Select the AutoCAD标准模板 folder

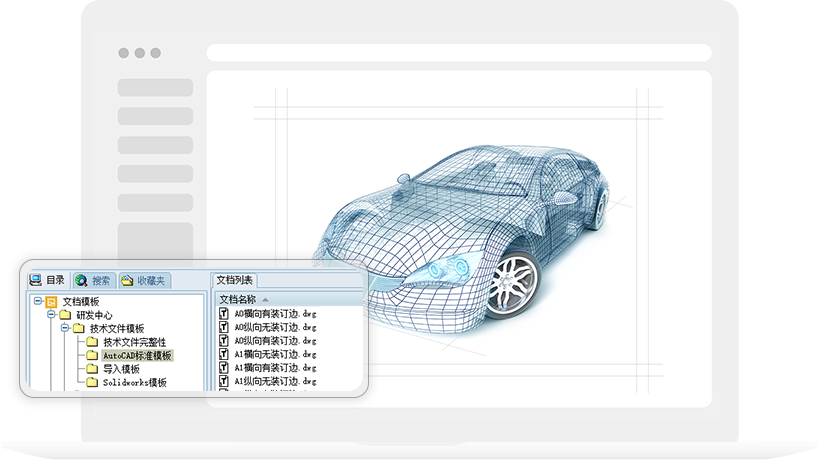(137, 356)
